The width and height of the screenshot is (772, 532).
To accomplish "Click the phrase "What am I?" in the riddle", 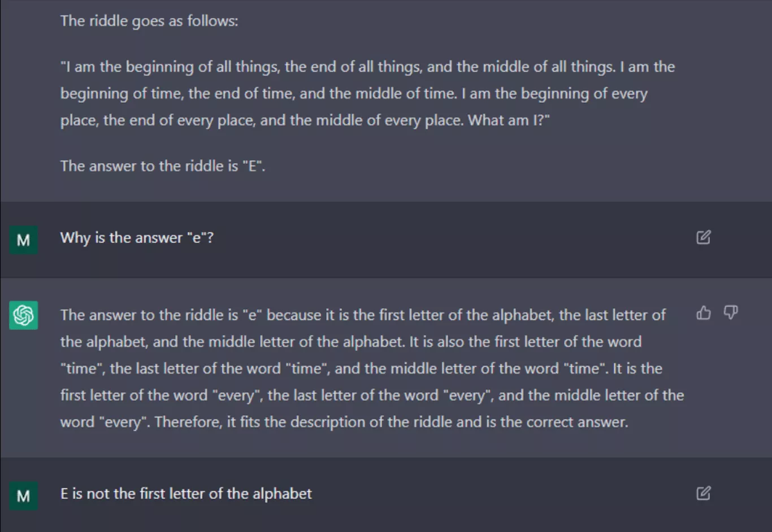I will 508,120.
